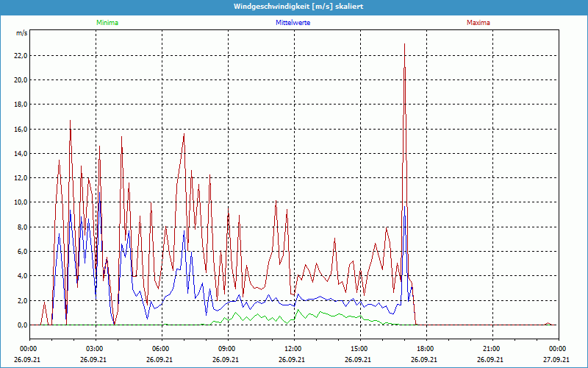Click the 27.09.21 date label
588x368 pixels.
(556, 360)
